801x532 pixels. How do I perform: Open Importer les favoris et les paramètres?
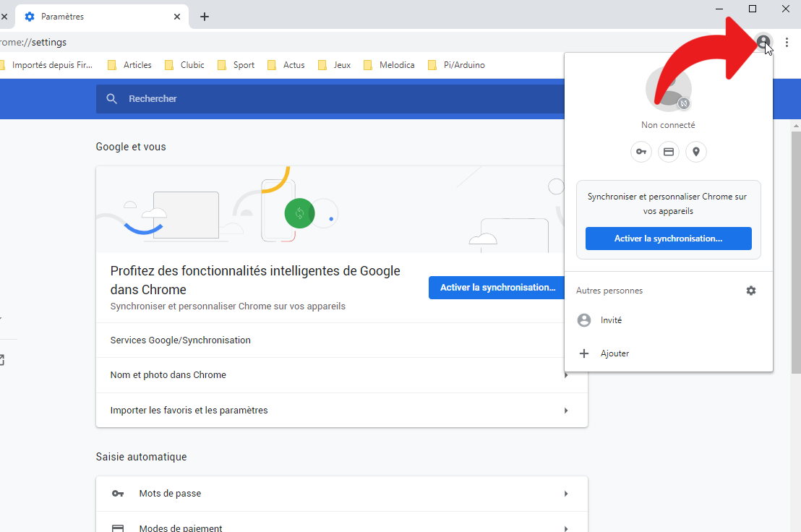[x=342, y=411]
